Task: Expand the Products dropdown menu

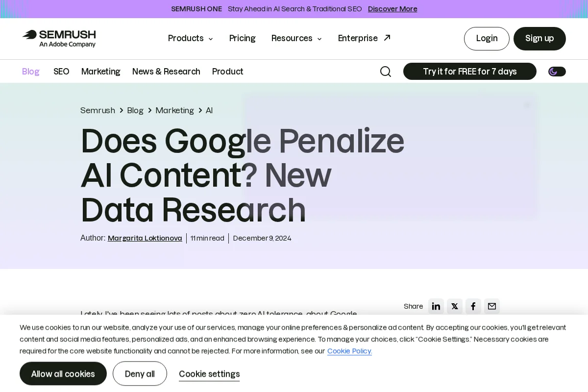Action: coord(191,38)
